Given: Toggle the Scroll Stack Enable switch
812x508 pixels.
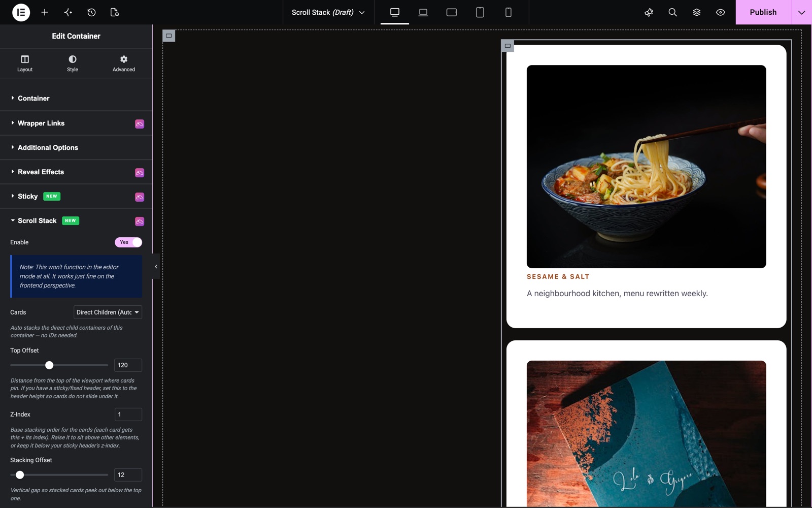Looking at the screenshot, I should click(128, 242).
